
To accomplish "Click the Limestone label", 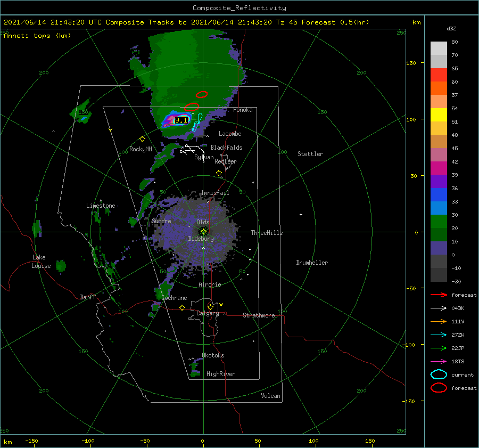I will coord(101,206).
